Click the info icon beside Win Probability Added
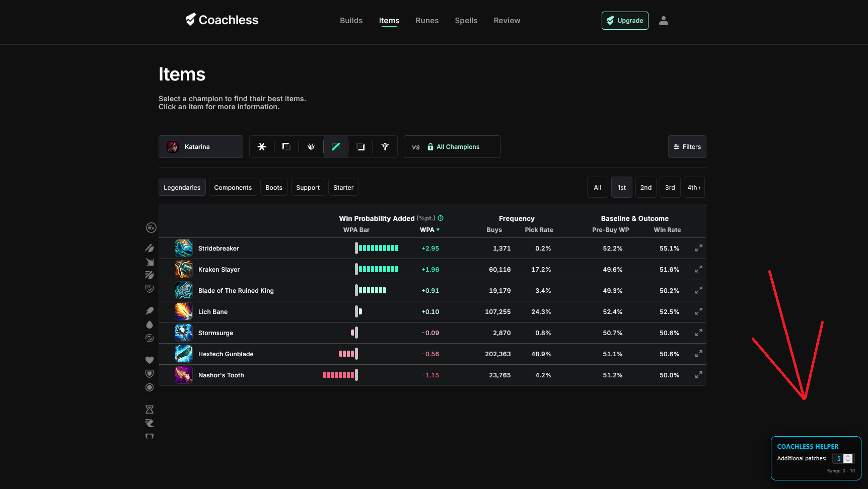 (441, 218)
